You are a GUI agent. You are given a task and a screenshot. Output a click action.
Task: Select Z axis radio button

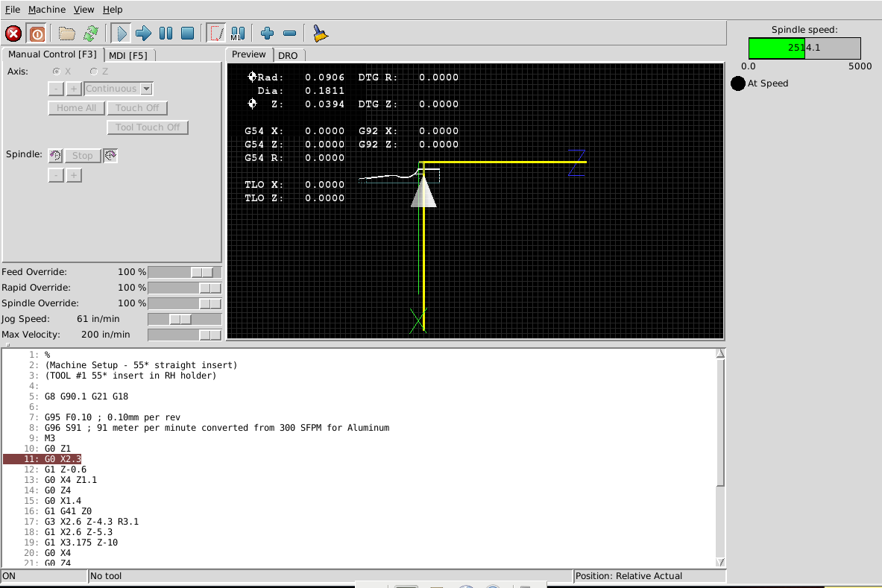pos(94,72)
